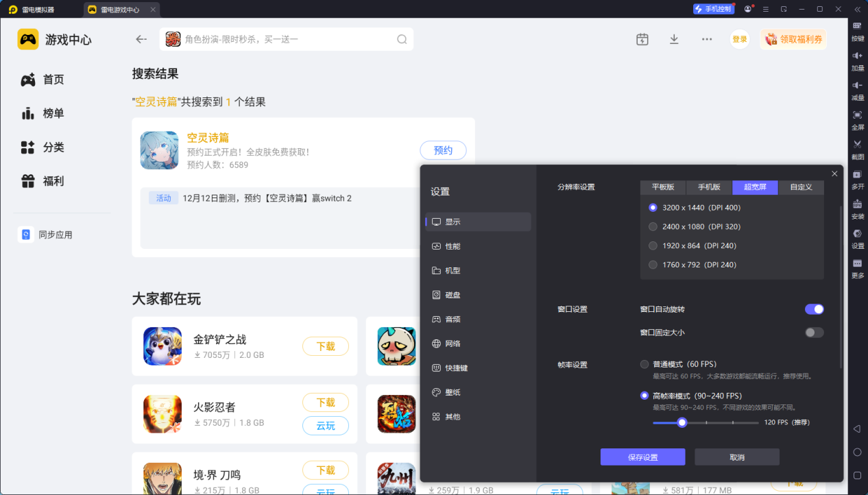
Task: Select the 2400 x 1080 resolution option
Action: (x=653, y=226)
